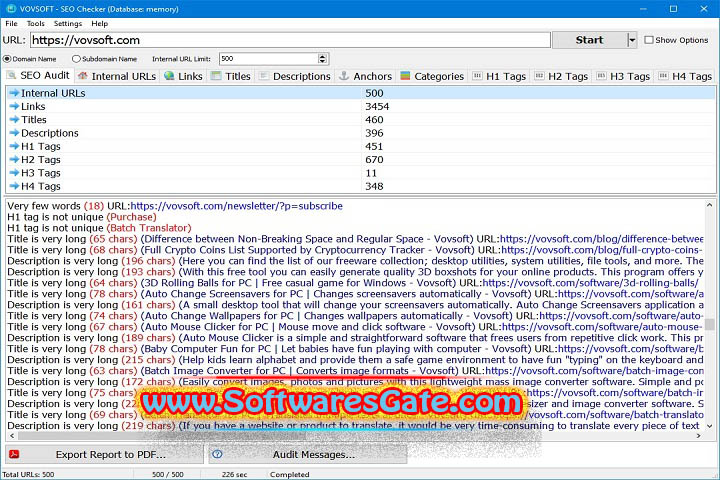Click the anchor icon on Anchors tab
720x480 pixels.
click(343, 76)
